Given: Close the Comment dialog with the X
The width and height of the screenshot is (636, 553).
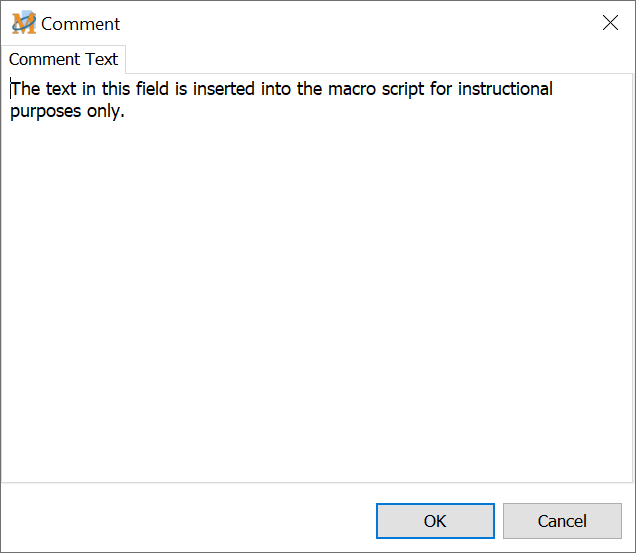Looking at the screenshot, I should (610, 23).
